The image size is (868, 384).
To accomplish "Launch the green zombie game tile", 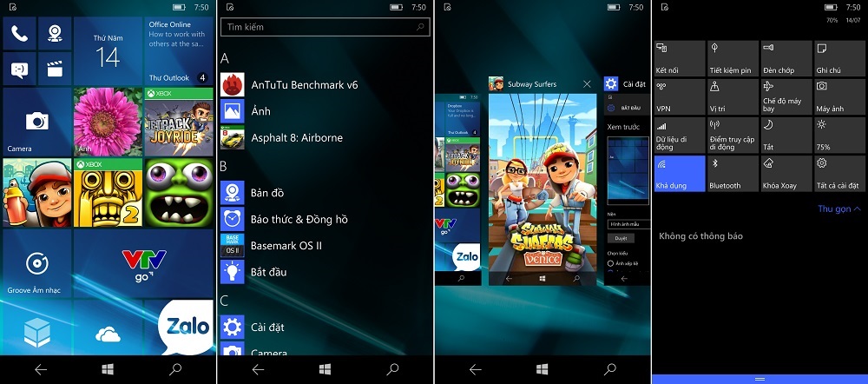I will 179,193.
